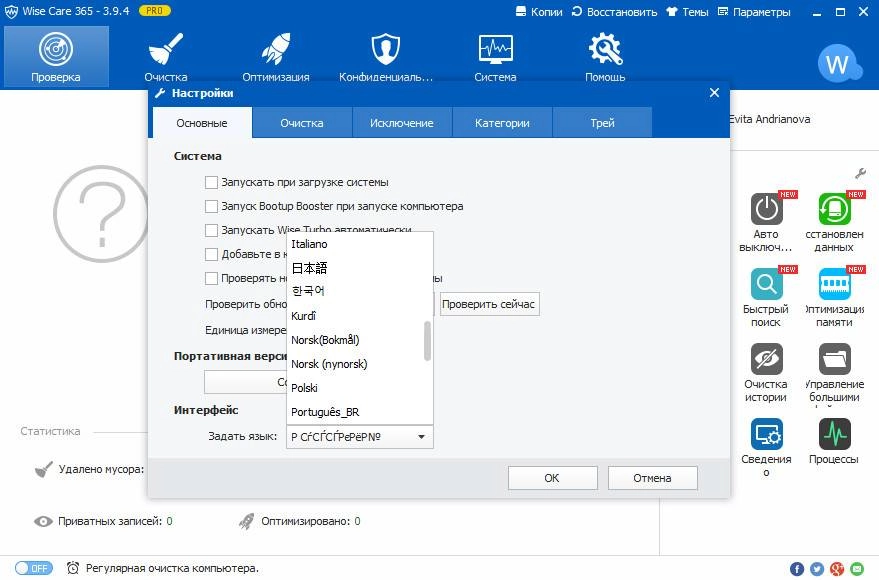Tick the Добавьте в контекстное меню checkbox
879x580 pixels.
211,254
